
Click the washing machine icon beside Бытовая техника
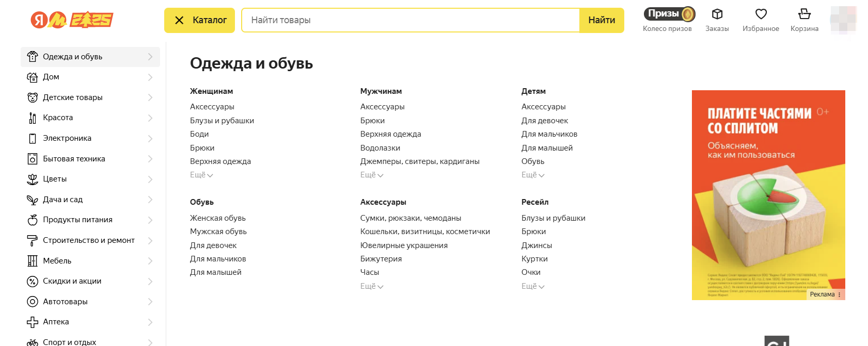tap(33, 159)
